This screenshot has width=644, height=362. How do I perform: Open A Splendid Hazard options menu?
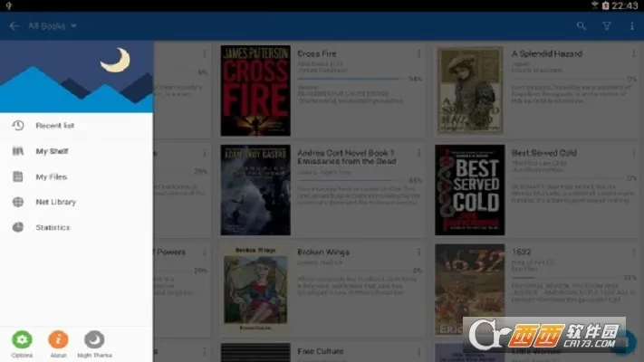[632, 54]
